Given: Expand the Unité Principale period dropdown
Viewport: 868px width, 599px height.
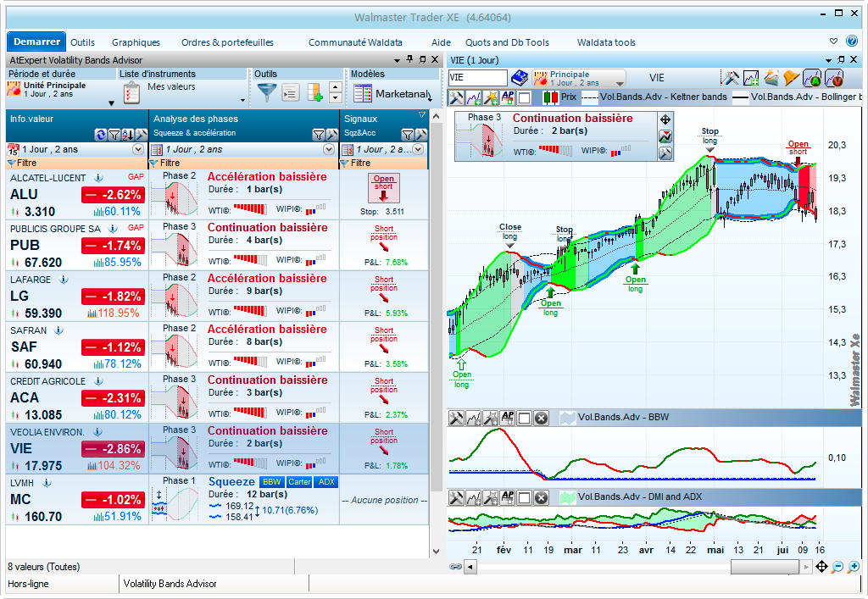Looking at the screenshot, I should click(111, 103).
